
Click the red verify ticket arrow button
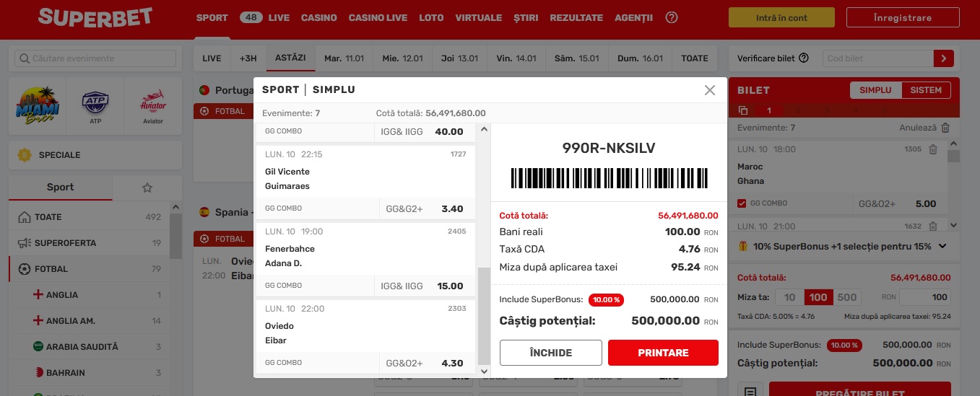(x=944, y=58)
